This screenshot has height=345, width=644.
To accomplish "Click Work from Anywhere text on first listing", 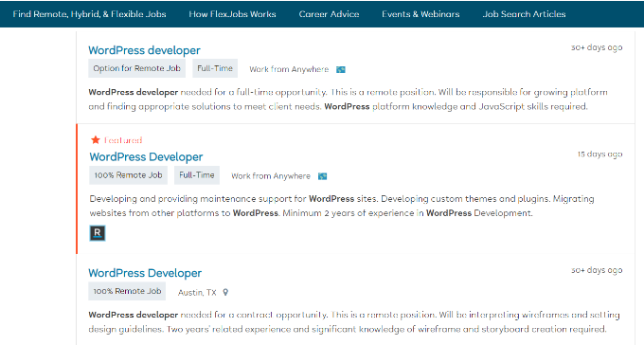I will pyautogui.click(x=289, y=69).
